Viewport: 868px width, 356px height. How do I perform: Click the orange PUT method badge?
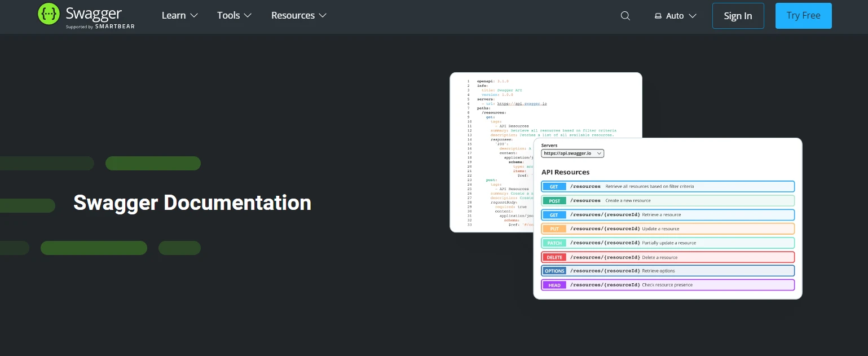(x=554, y=229)
